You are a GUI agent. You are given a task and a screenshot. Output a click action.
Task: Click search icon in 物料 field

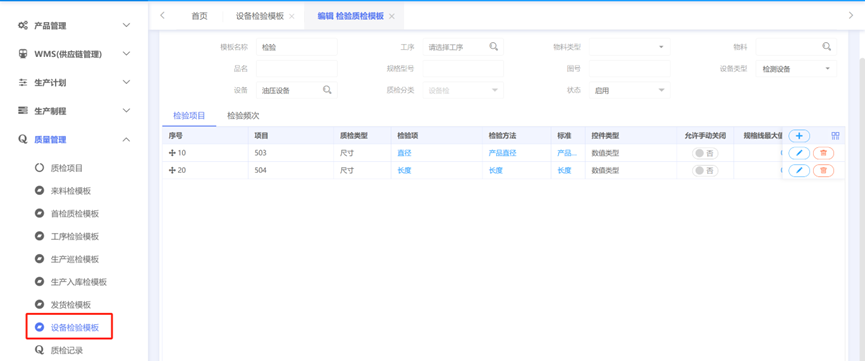tap(826, 47)
